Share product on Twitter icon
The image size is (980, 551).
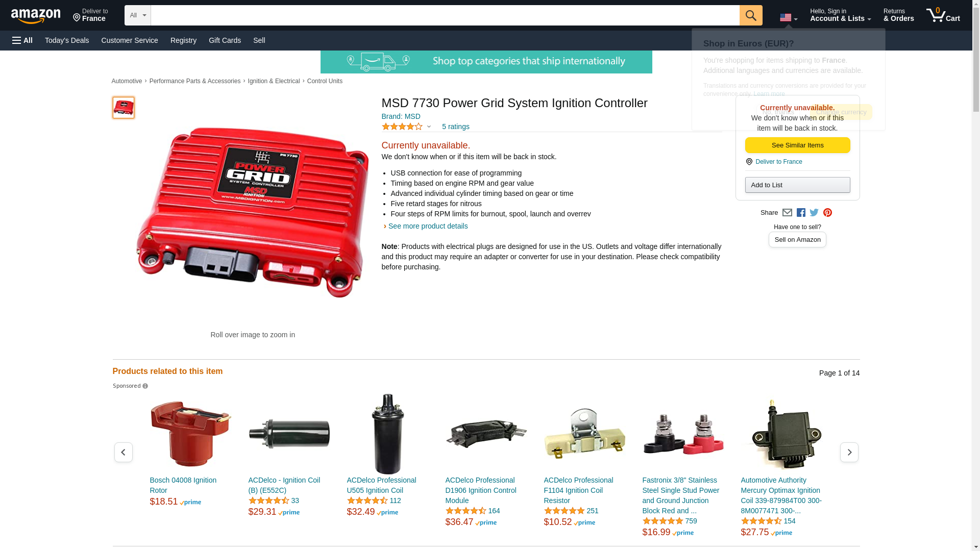click(x=814, y=213)
